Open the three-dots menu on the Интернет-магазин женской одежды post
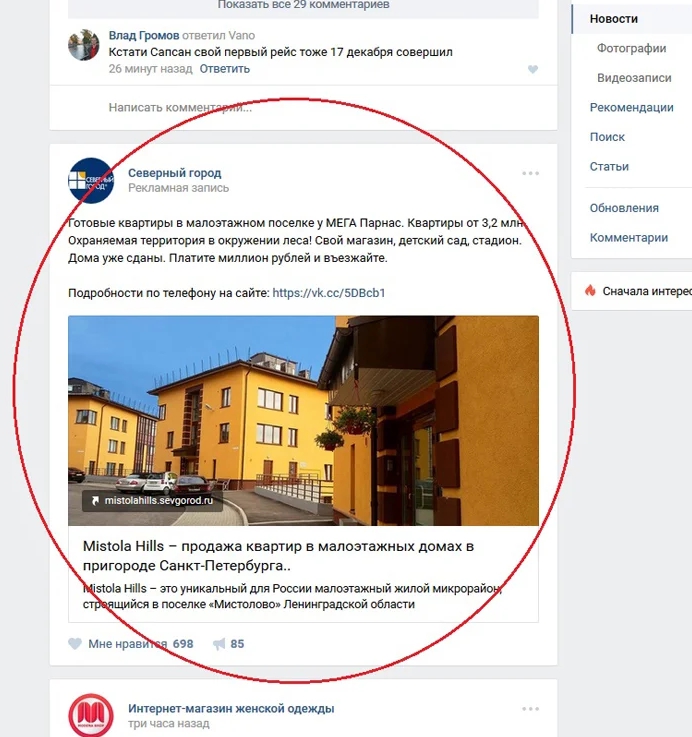Screen dimensions: 692x737 (x=530, y=709)
